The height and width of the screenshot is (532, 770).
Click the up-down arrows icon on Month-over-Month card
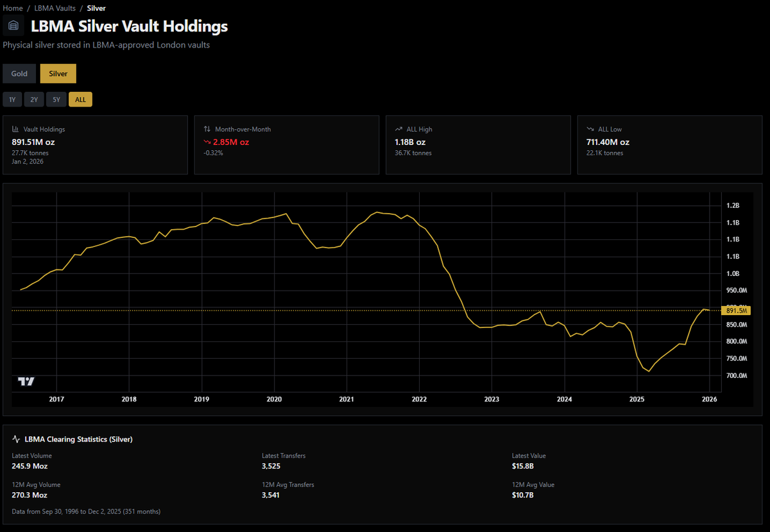(x=205, y=129)
